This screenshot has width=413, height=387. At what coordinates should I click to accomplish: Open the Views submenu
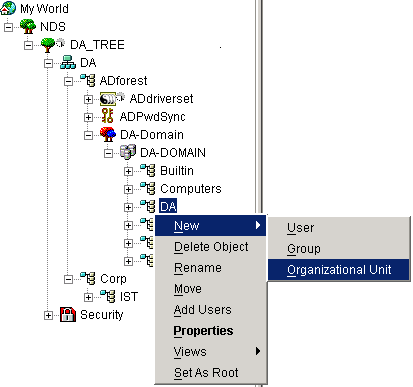tap(211, 352)
